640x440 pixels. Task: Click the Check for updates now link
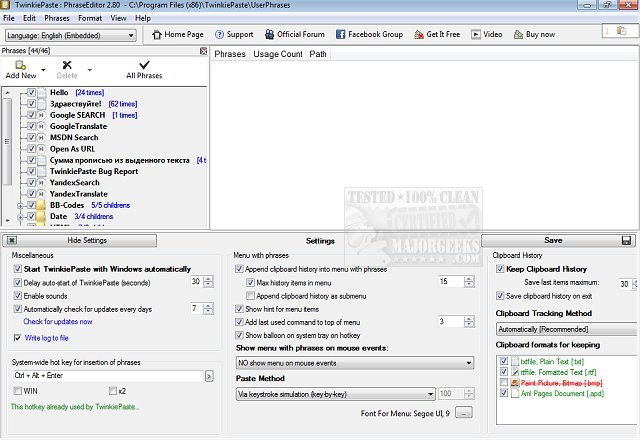(x=58, y=322)
